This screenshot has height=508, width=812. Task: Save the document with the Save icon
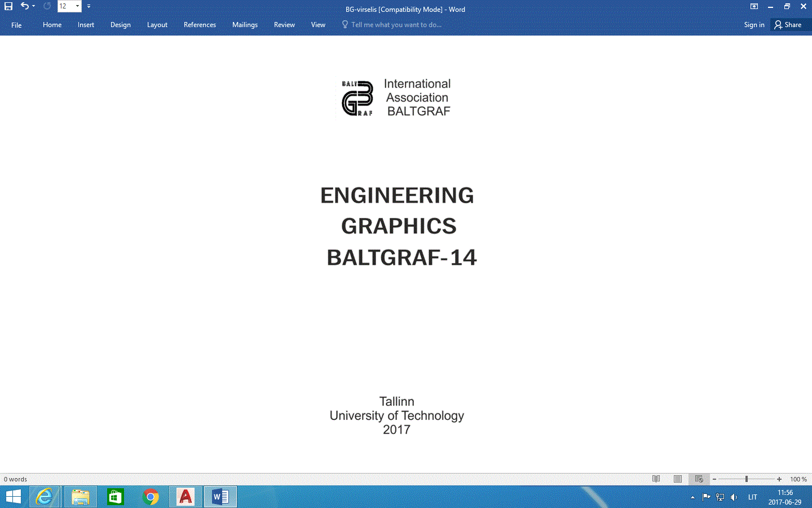8,6
